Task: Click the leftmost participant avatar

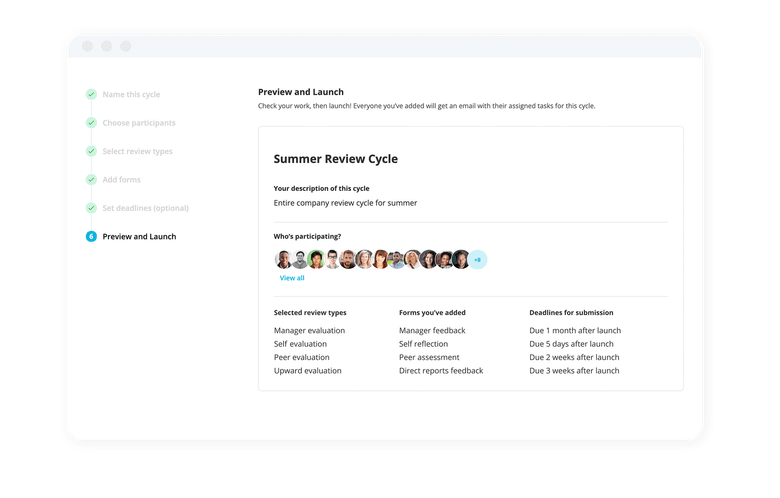Action: pyautogui.click(x=284, y=260)
